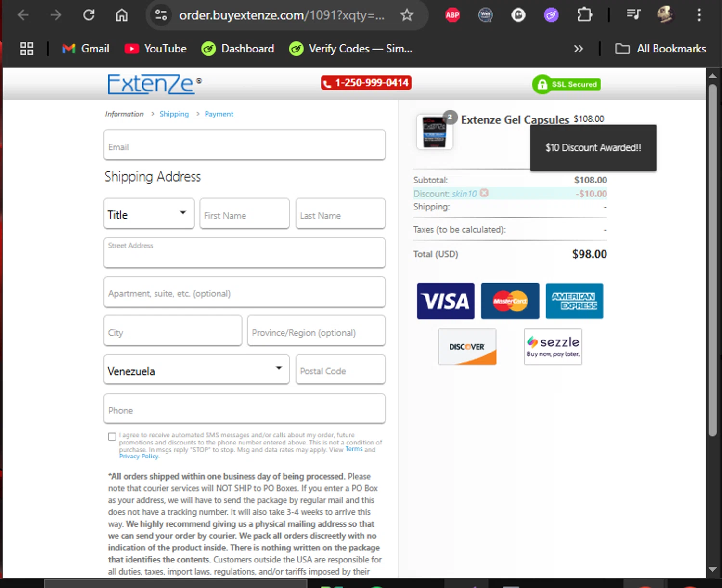Click the Street Address field
This screenshot has height=588, width=722.
tap(245, 253)
